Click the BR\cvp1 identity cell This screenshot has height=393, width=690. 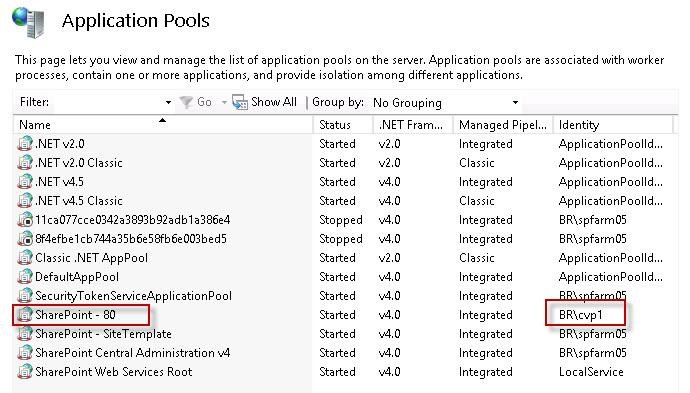point(580,315)
